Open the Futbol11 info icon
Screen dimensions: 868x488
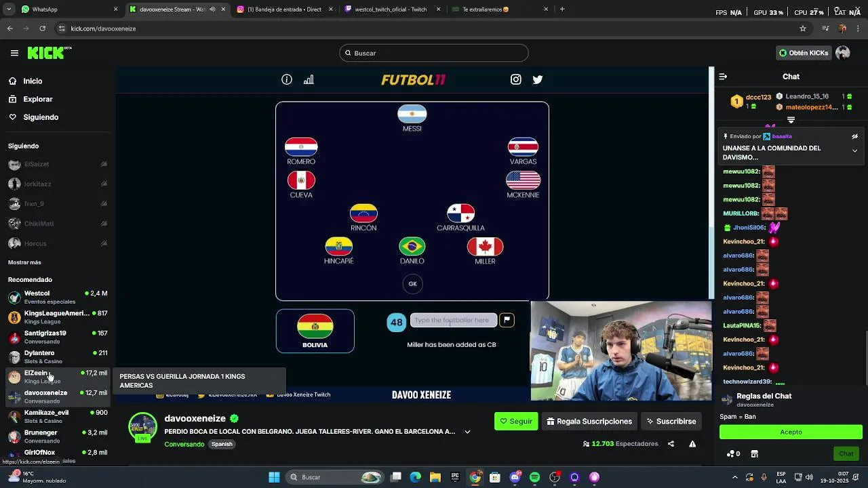tap(287, 80)
